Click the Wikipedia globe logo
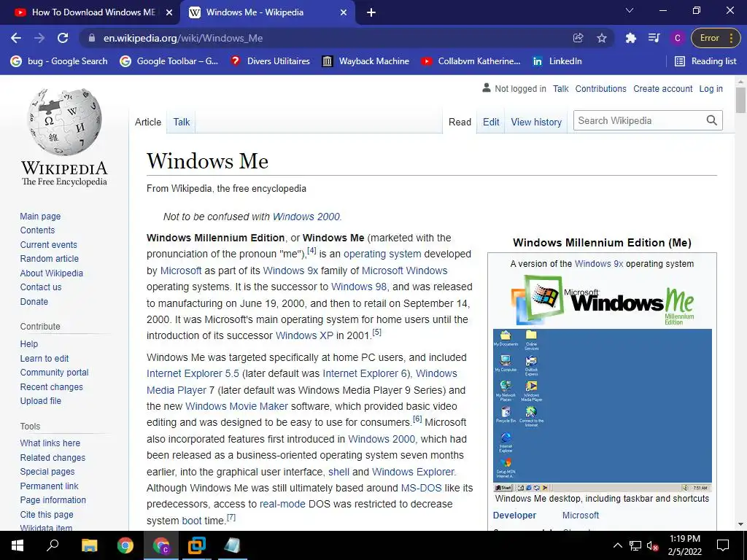747x560 pixels. click(x=64, y=122)
